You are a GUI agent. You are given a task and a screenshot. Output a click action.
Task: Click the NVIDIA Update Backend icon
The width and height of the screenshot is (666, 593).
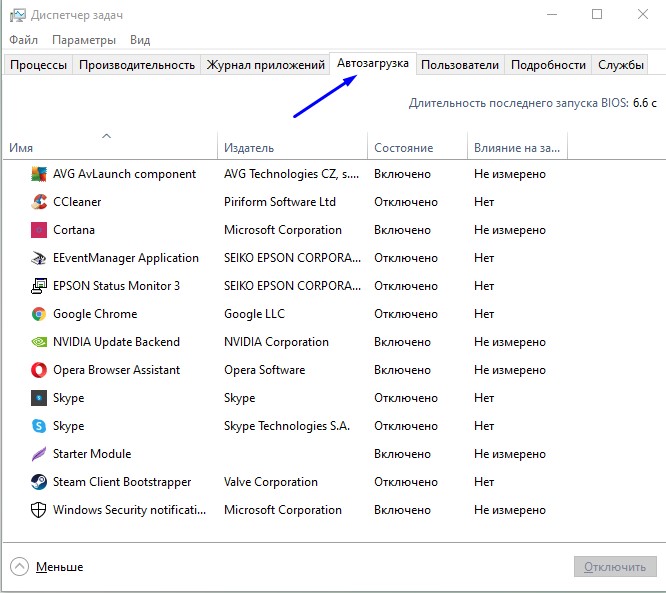[x=39, y=342]
